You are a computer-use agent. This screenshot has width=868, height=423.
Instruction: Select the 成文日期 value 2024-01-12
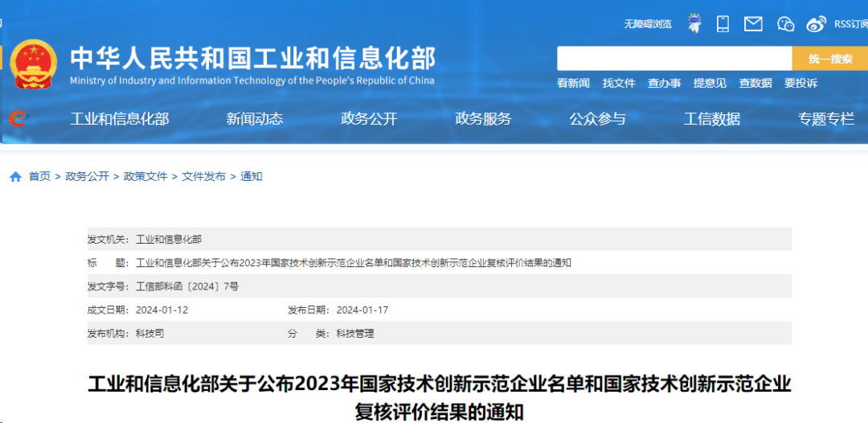click(162, 310)
